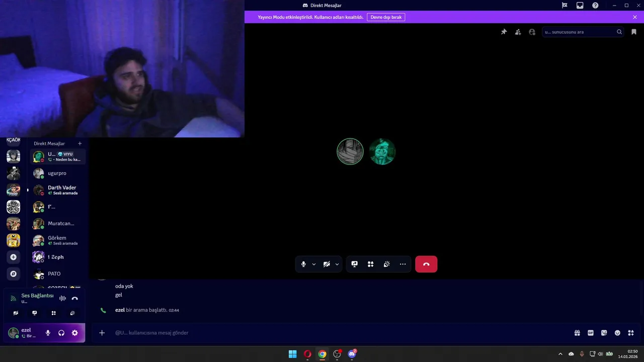Open soundboard in call bar
The image size is (644, 362).
coord(386,264)
